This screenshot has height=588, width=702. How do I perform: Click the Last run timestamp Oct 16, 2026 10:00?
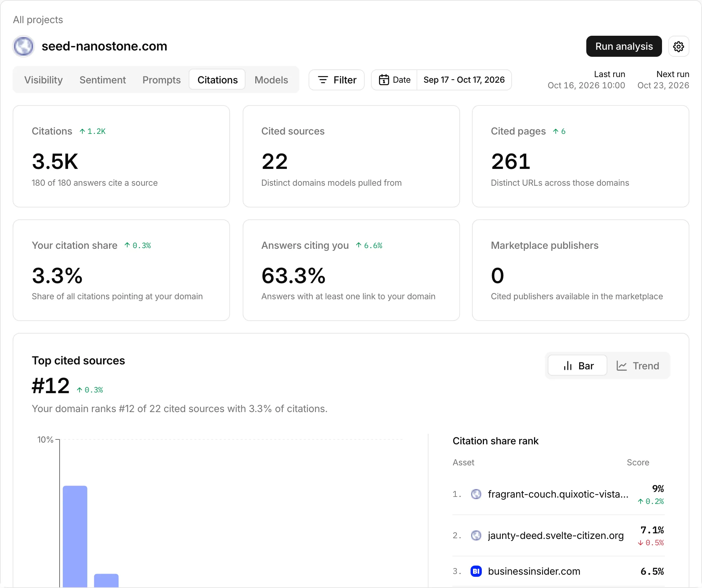tap(586, 86)
